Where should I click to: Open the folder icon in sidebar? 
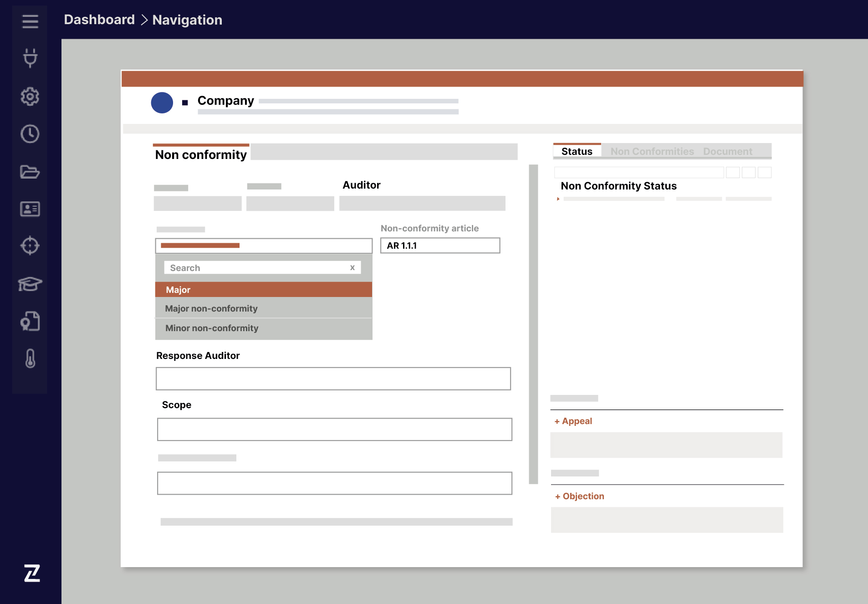(30, 172)
